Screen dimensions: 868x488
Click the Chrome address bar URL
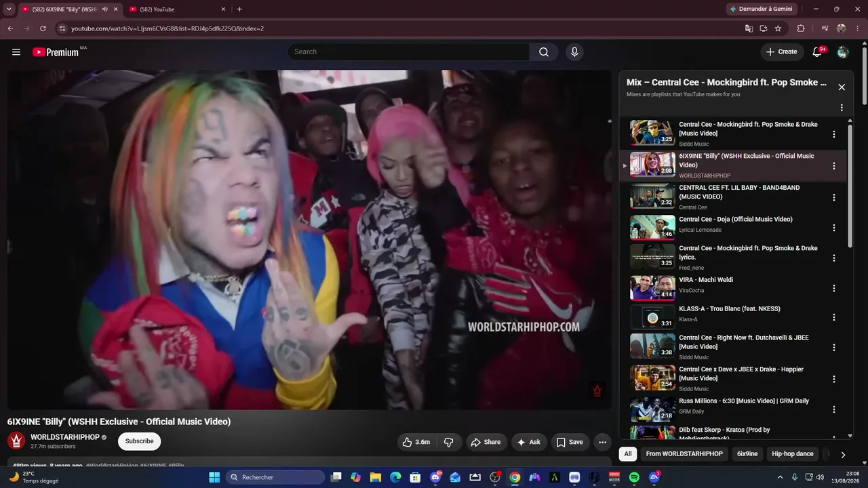coord(167,28)
